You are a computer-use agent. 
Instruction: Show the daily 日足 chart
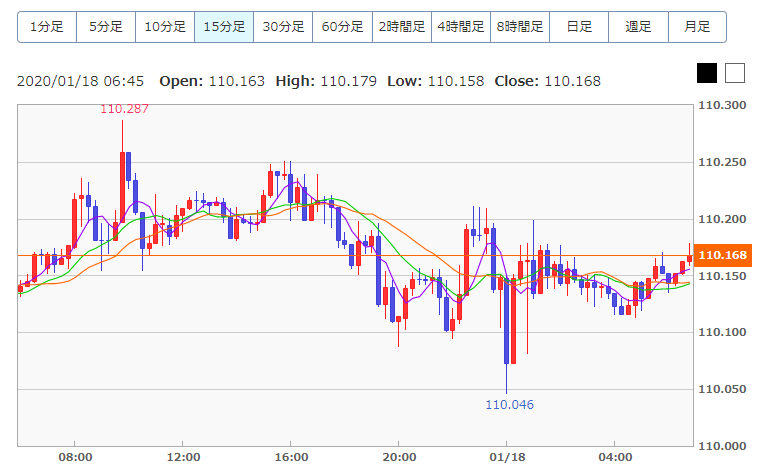coord(579,27)
